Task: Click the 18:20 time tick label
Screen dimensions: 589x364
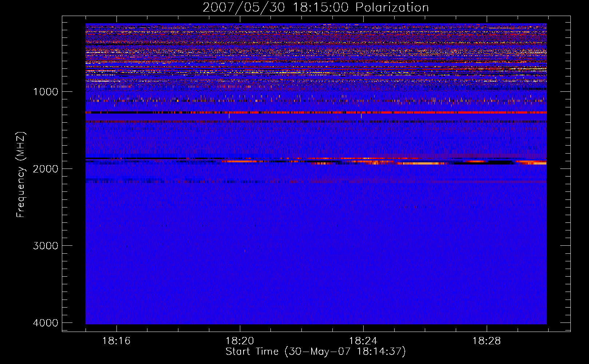Action: tap(240, 341)
